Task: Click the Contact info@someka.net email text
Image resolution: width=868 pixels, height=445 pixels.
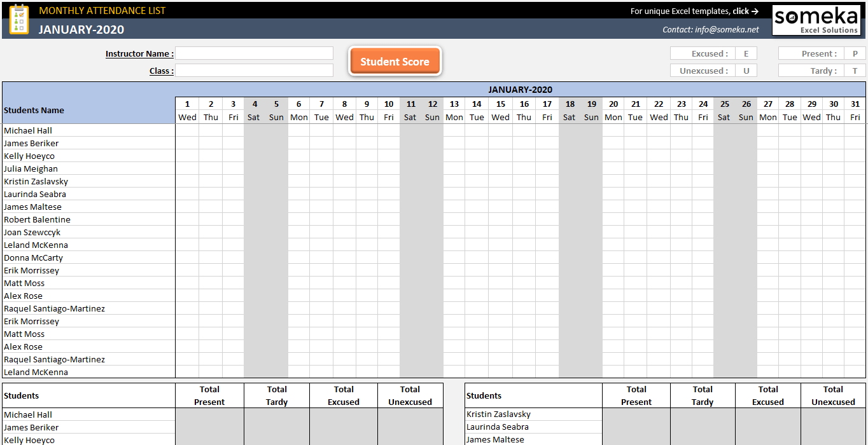Action: (x=710, y=29)
